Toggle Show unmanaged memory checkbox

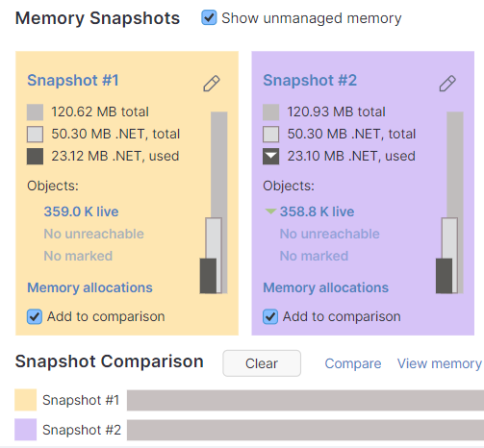209,17
